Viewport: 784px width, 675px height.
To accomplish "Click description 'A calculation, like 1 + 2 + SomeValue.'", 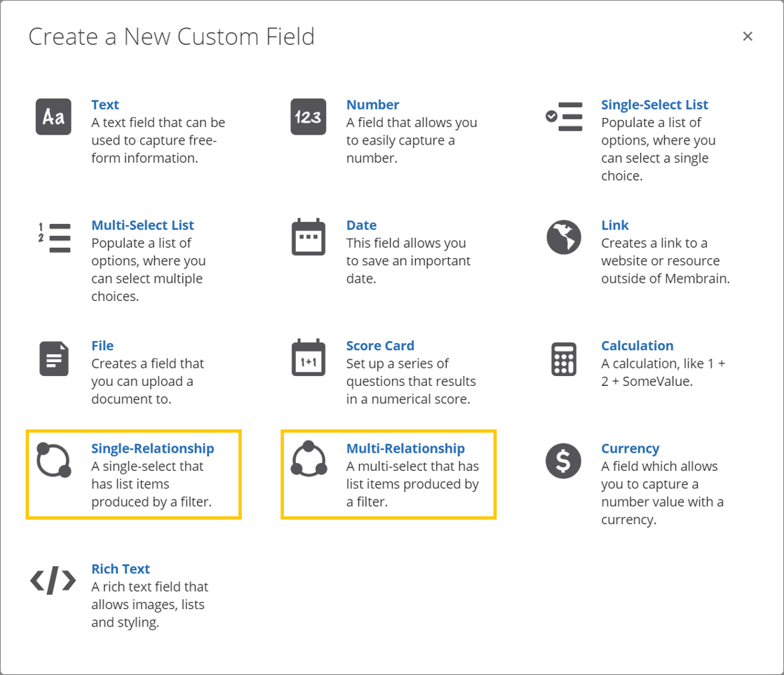I will pyautogui.click(x=663, y=373).
